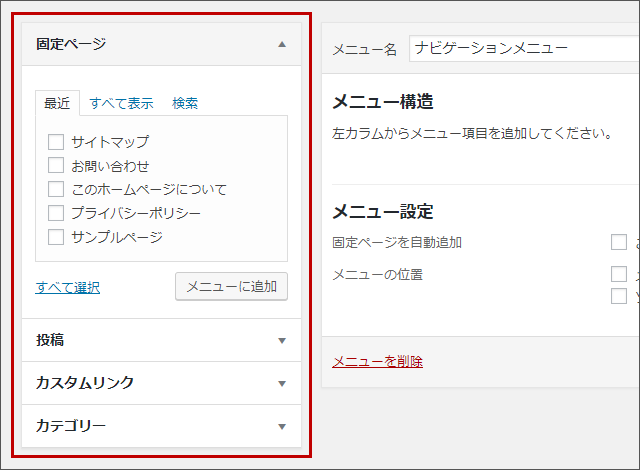Click the メニューを削除 link
The height and width of the screenshot is (470, 640).
[377, 362]
